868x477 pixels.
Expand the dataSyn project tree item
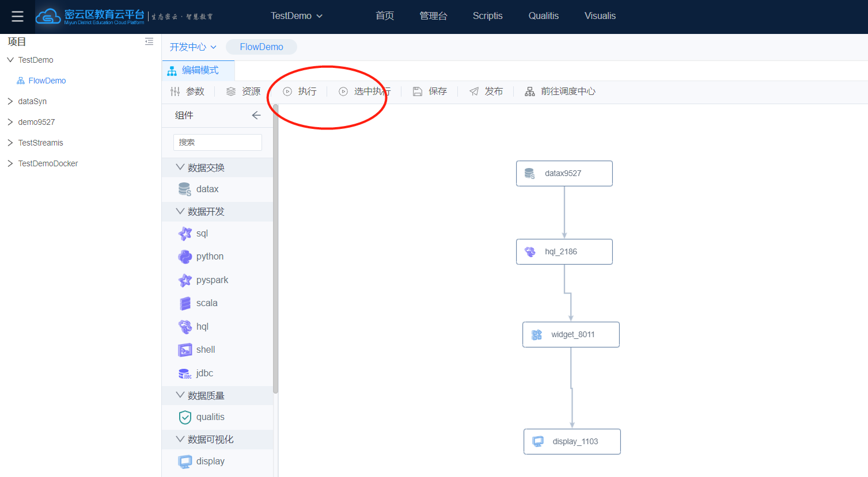coord(10,101)
